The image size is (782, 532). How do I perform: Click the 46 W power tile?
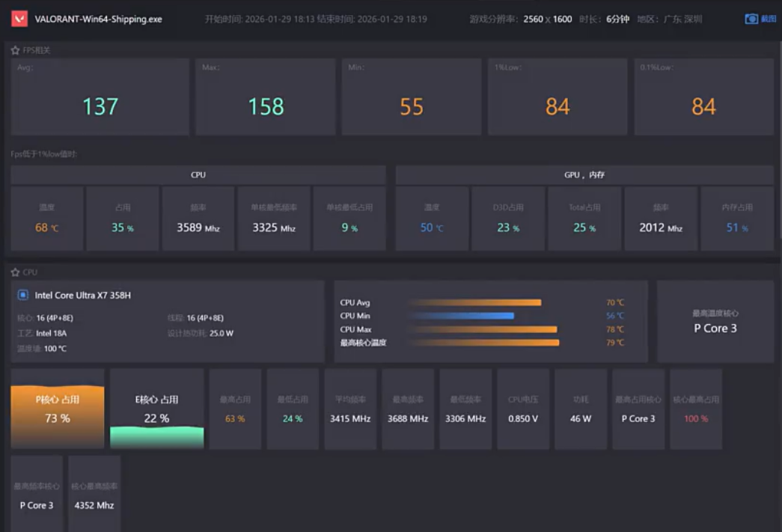[581, 409]
